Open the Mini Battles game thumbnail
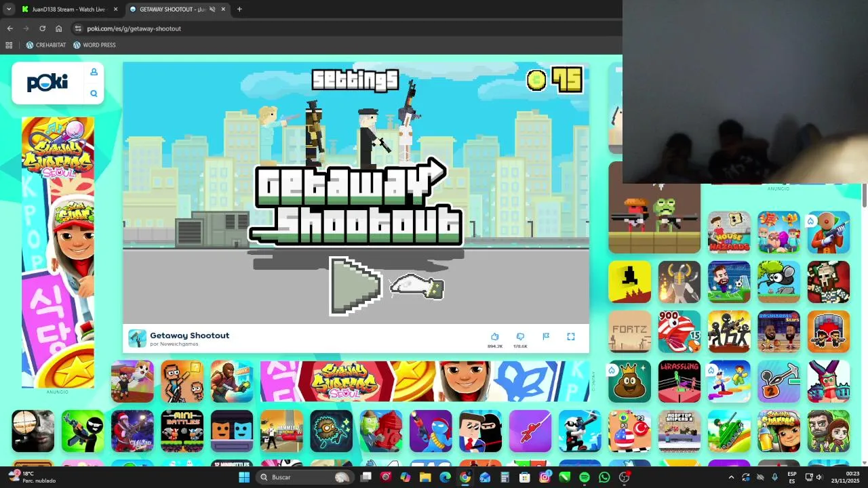 182,430
